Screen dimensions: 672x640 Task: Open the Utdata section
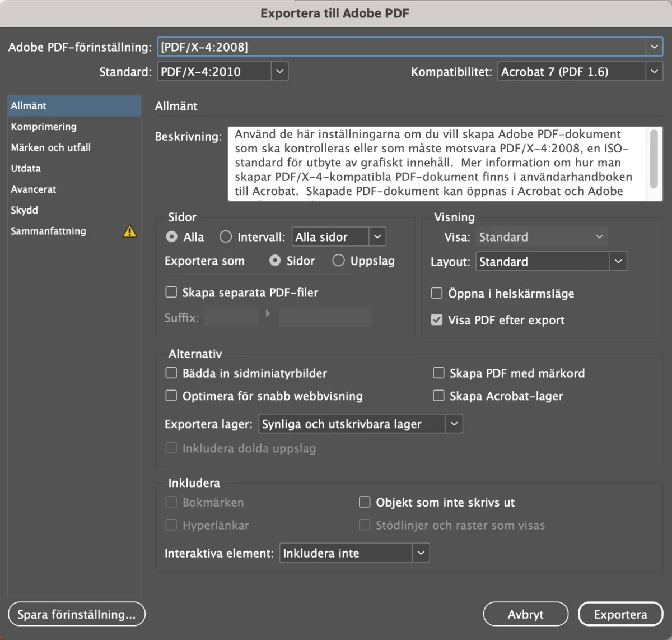74,168
